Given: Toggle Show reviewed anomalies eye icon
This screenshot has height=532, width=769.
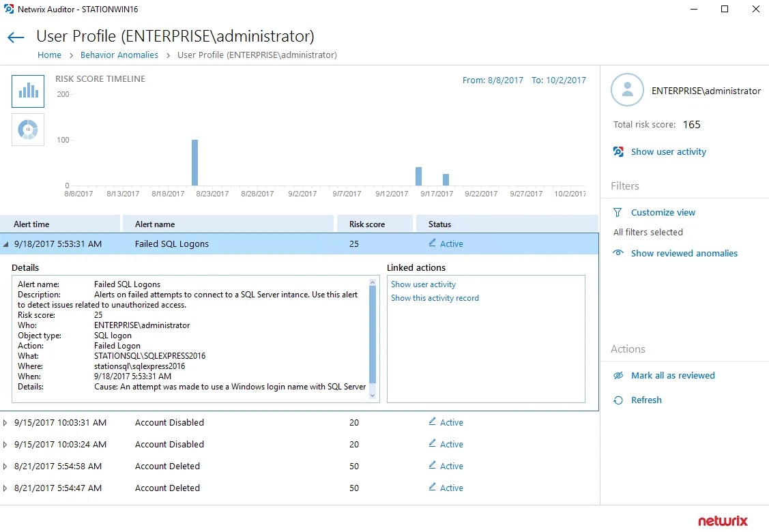Looking at the screenshot, I should [x=618, y=253].
